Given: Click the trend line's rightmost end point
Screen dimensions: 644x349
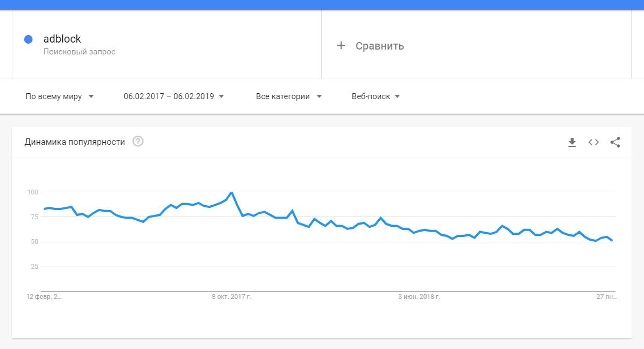Looking at the screenshot, I should pos(612,240).
